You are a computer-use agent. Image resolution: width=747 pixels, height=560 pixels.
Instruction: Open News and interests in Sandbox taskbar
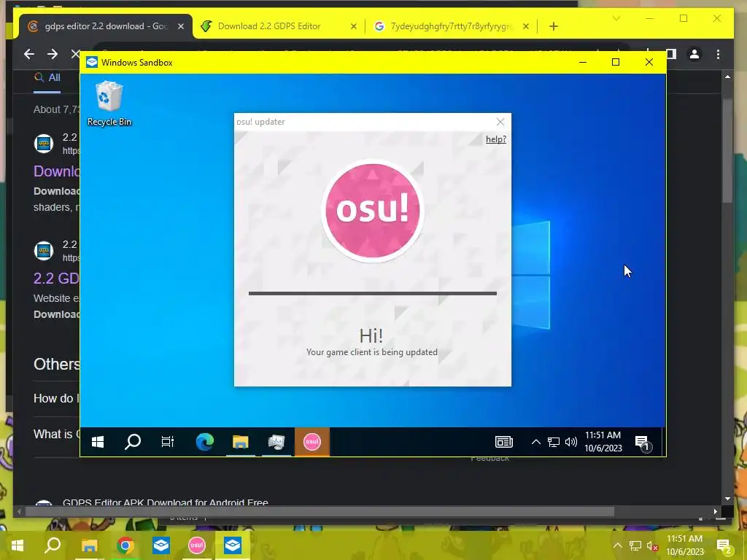pos(503,442)
